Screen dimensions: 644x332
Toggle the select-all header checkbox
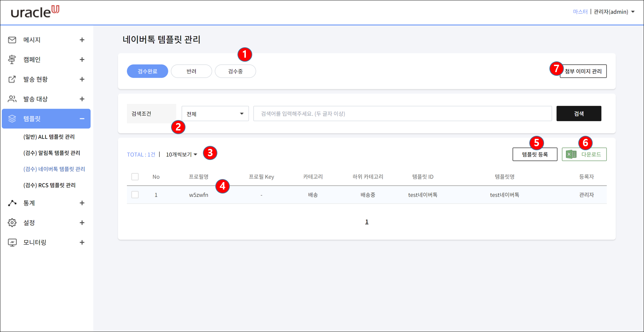click(x=135, y=177)
